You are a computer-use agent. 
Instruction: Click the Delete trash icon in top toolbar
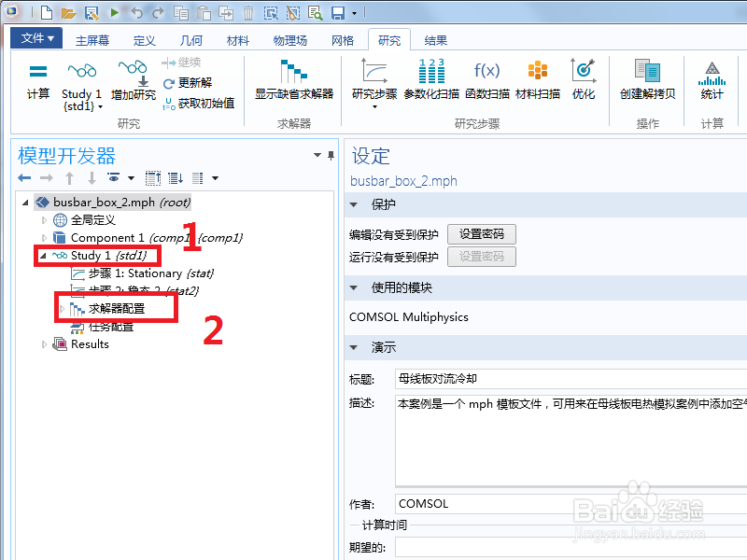coord(248,13)
